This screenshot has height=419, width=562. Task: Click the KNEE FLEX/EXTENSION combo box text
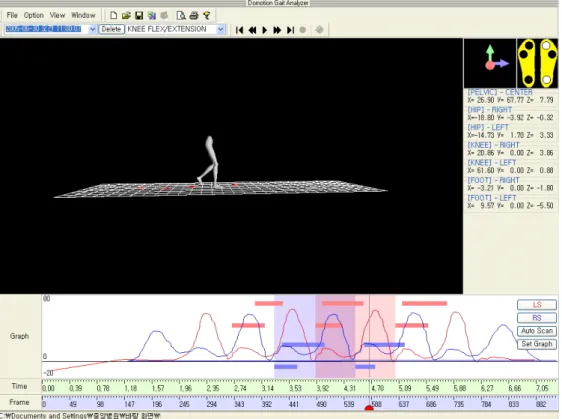click(x=167, y=29)
